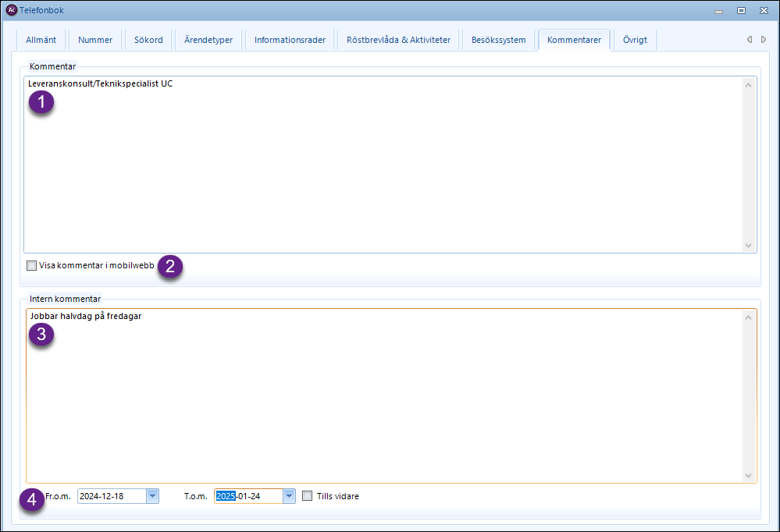780x532 pixels.
Task: Select the Kommentarer tab
Action: click(574, 40)
